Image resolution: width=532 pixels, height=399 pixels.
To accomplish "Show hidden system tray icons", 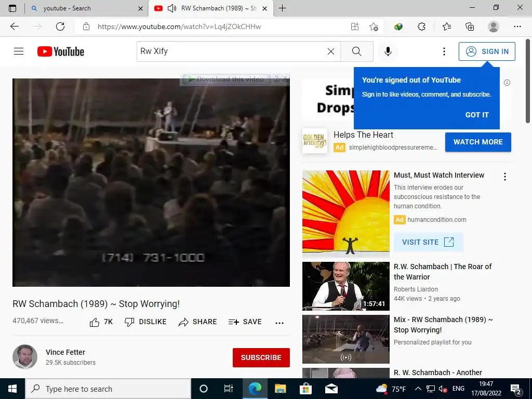I will tap(418, 389).
